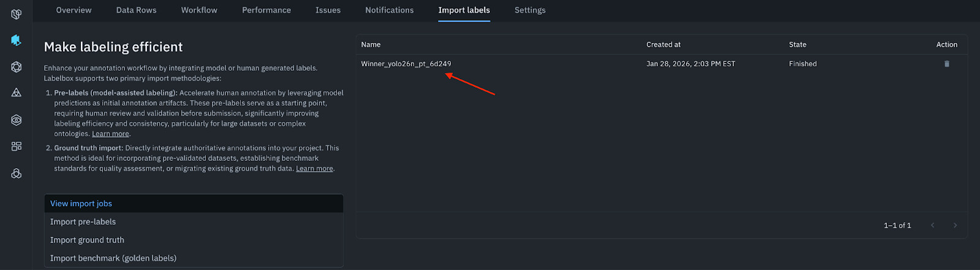Open the Settings tab
980x270 pixels.
[530, 10]
